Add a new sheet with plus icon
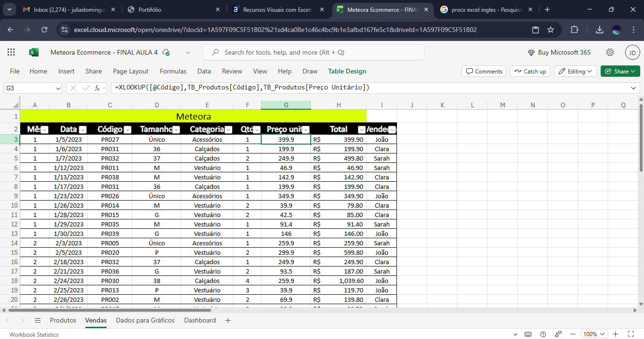This screenshot has height=339, width=644. 228,320
